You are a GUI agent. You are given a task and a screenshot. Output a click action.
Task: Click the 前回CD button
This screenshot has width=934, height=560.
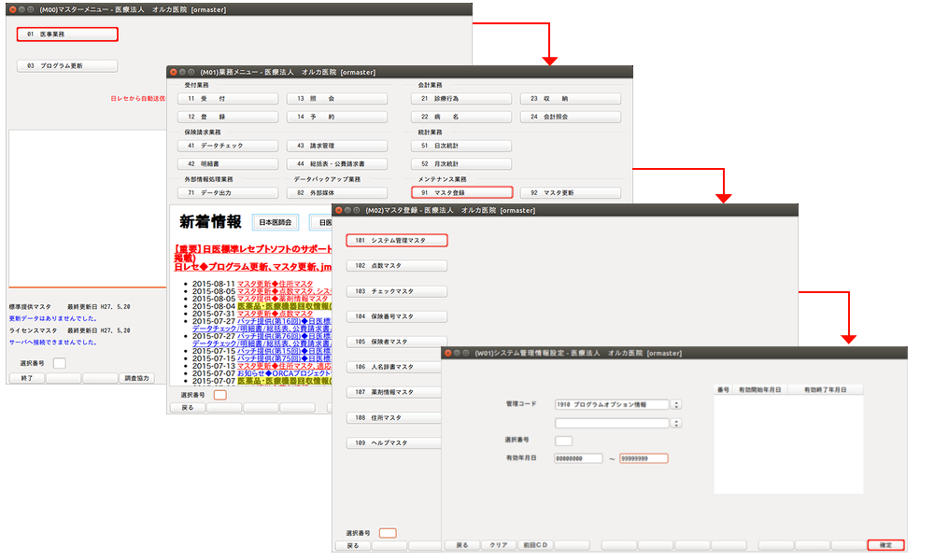(x=535, y=545)
